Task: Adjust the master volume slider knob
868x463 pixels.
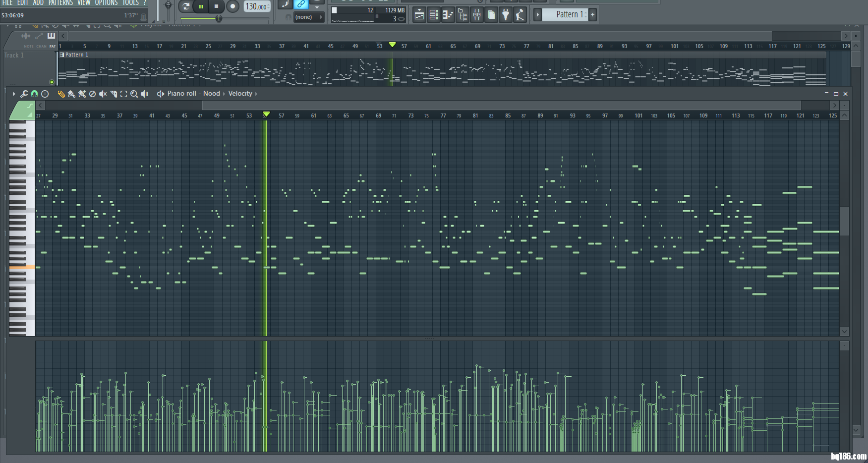Action: tap(168, 5)
